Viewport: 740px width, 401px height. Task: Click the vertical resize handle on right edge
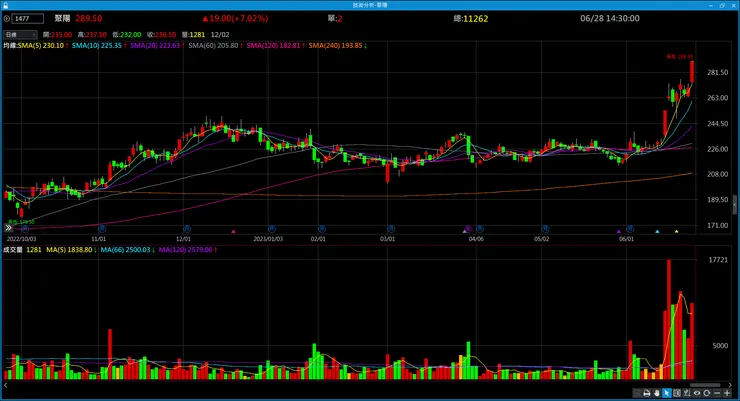click(x=734, y=204)
